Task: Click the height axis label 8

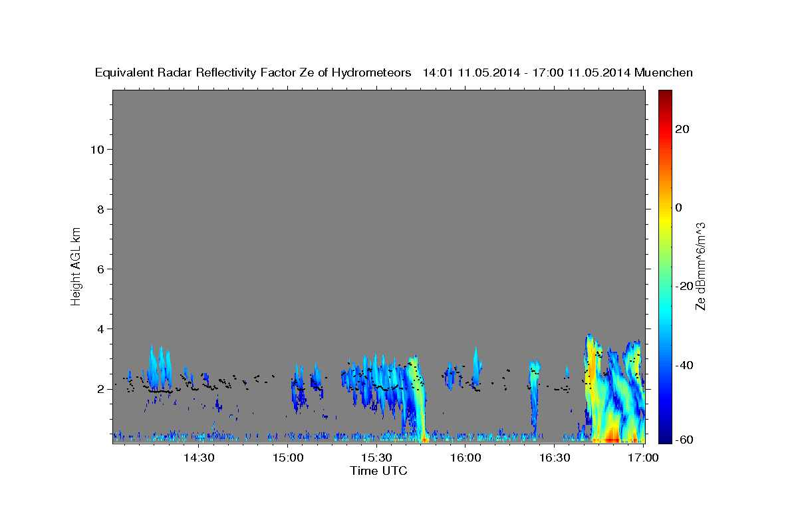Action: pyautogui.click(x=100, y=209)
